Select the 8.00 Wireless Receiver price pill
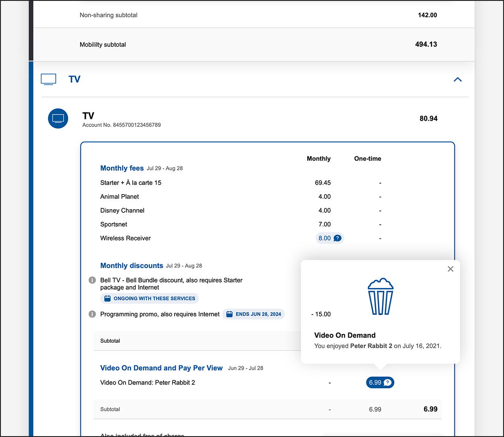The height and width of the screenshot is (437, 504). click(330, 238)
